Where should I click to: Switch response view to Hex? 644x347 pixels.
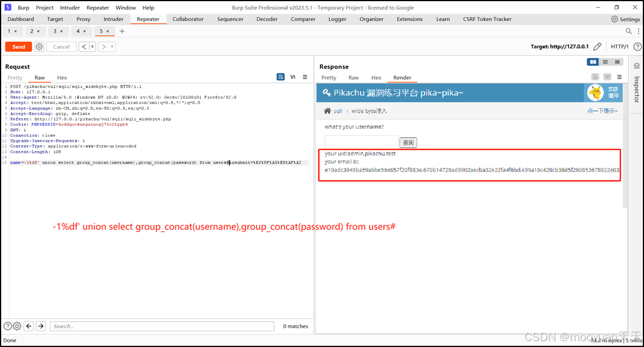click(x=376, y=78)
